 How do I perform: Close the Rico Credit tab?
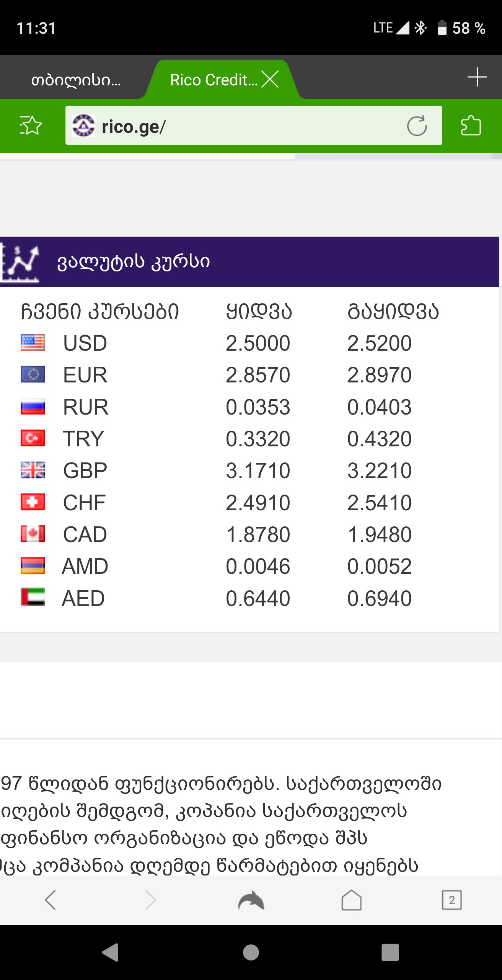(x=270, y=80)
